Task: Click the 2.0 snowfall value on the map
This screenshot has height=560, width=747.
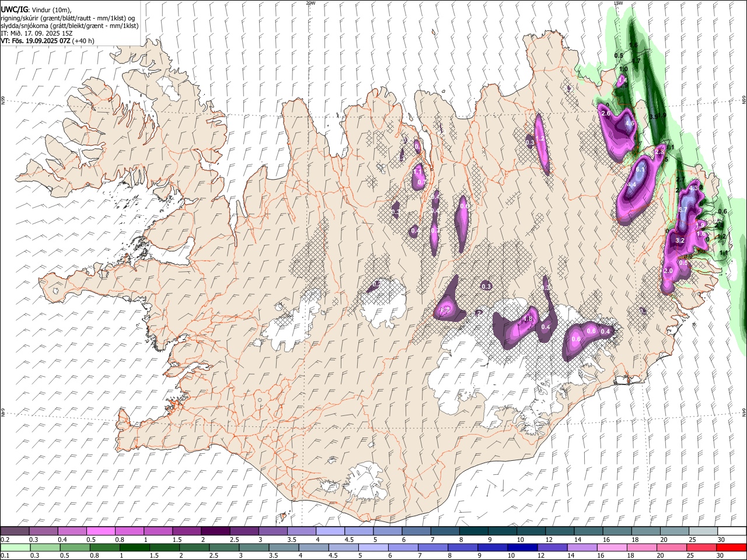Action: coord(669,271)
